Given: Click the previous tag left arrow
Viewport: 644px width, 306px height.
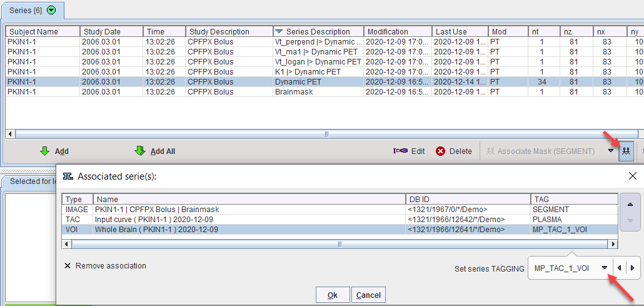Looking at the screenshot, I should coord(619,268).
